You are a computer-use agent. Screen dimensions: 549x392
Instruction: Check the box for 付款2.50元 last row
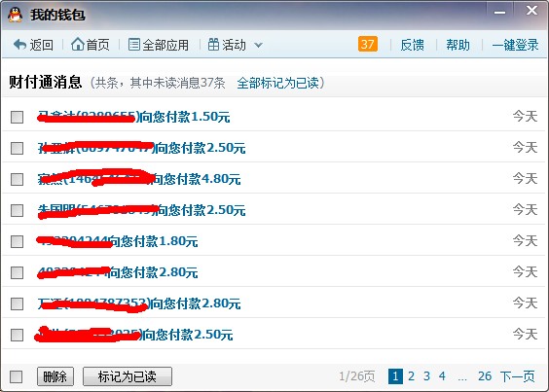pyautogui.click(x=17, y=335)
